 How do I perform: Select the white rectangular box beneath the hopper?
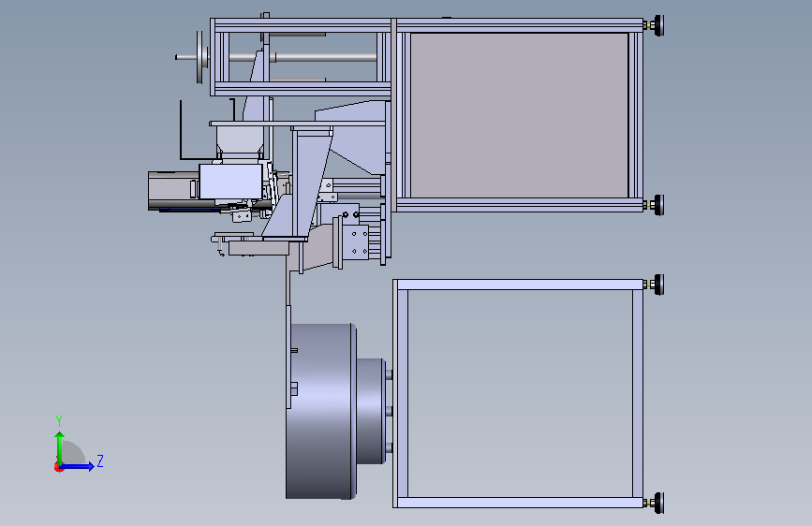[230, 182]
